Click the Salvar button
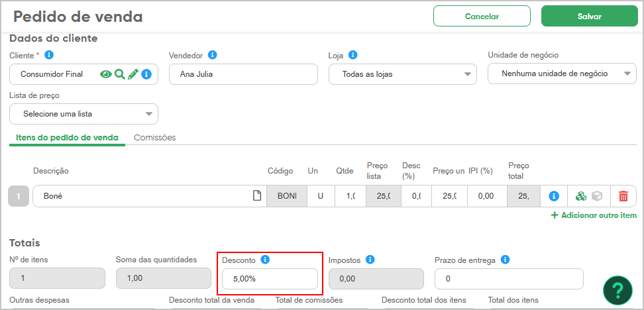The image size is (644, 310). [x=590, y=17]
